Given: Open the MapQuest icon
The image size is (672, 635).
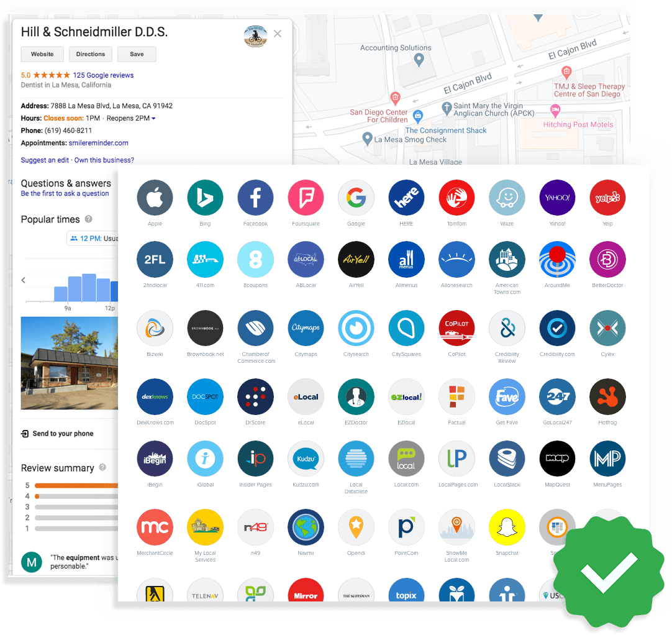Looking at the screenshot, I should click(557, 459).
